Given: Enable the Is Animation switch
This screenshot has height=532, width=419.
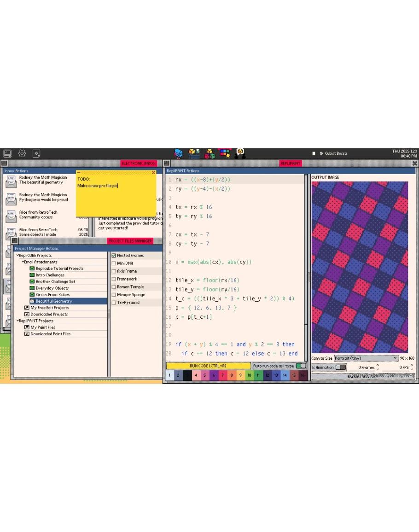Looking at the screenshot, I should pyautogui.click(x=340, y=367).
